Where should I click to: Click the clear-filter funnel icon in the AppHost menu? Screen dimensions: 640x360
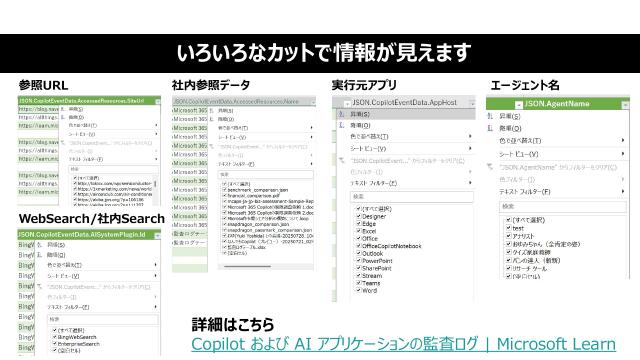point(342,160)
